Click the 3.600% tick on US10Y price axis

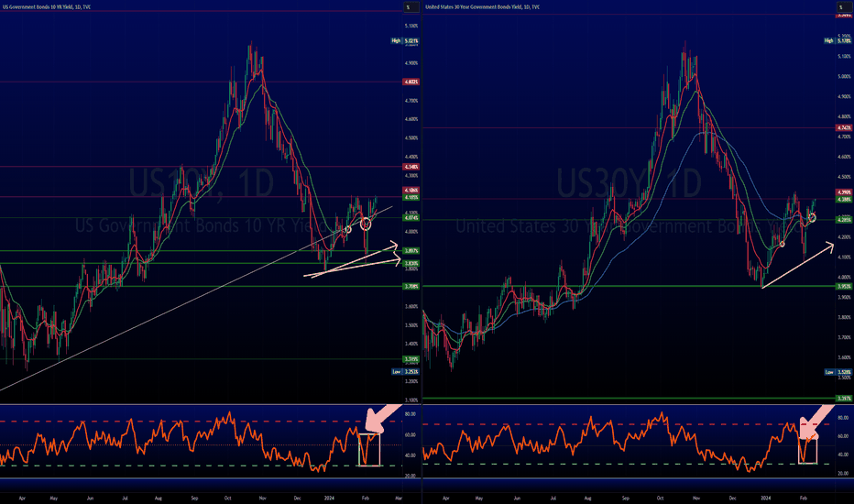[411, 306]
